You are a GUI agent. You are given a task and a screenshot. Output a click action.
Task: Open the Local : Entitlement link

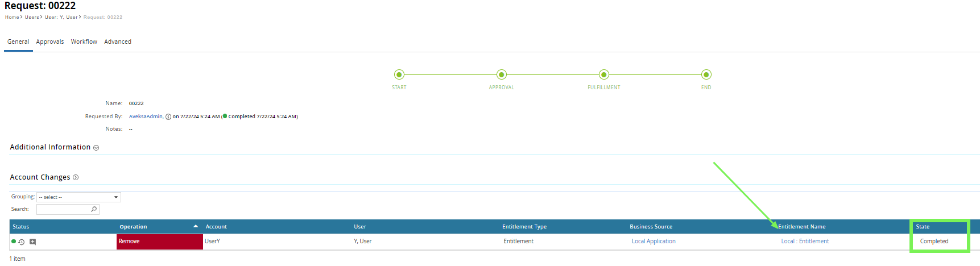click(805, 242)
